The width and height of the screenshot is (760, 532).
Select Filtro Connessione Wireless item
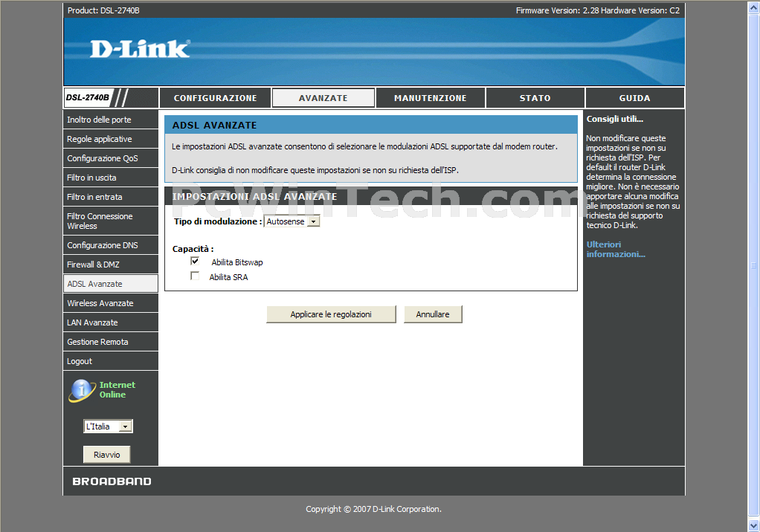(111, 221)
